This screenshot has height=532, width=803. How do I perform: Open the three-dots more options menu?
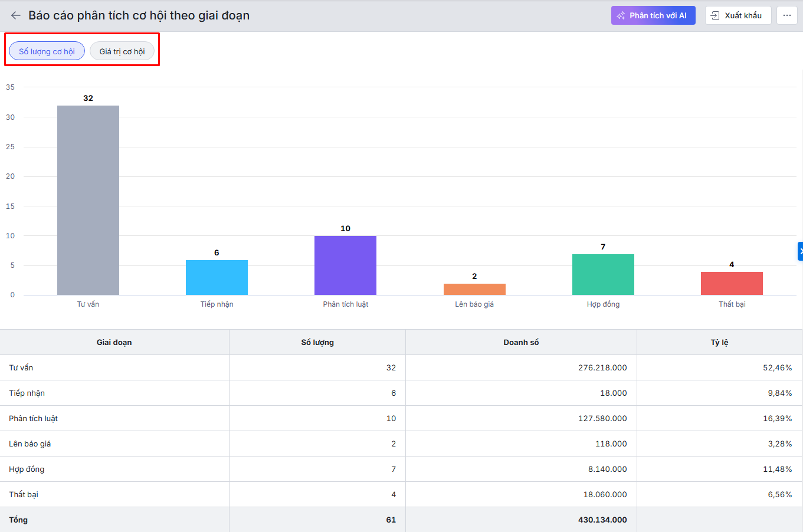pyautogui.click(x=787, y=15)
